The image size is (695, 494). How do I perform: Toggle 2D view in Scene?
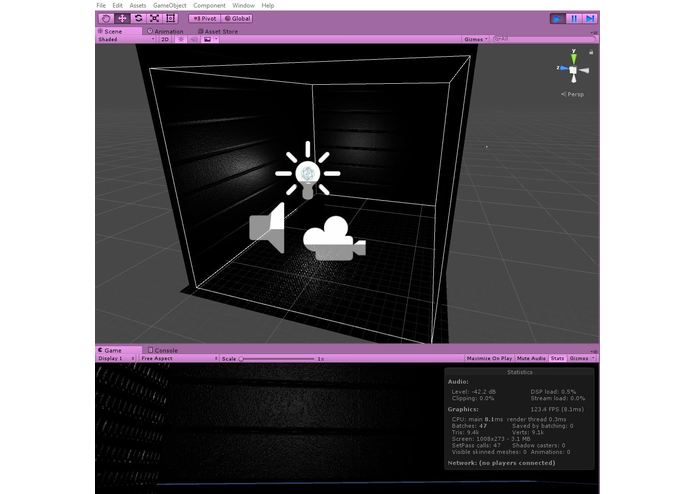165,39
